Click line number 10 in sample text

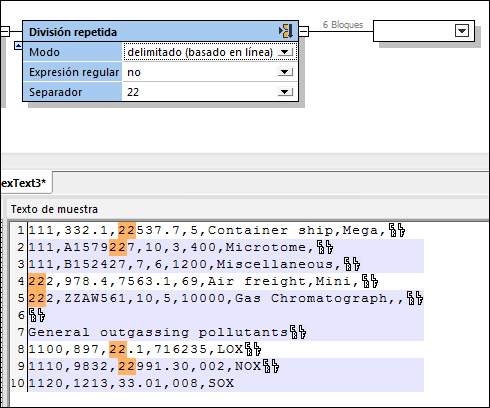18,383
